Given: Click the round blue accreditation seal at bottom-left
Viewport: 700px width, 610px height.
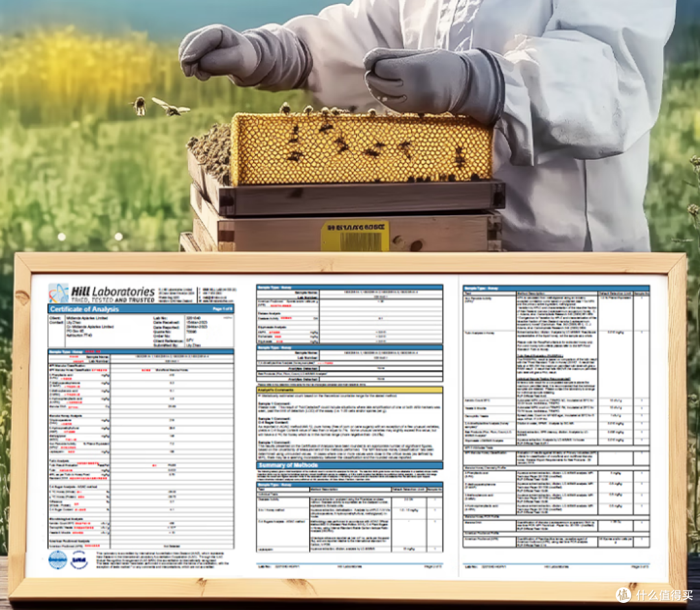Looking at the screenshot, I should point(58,560).
